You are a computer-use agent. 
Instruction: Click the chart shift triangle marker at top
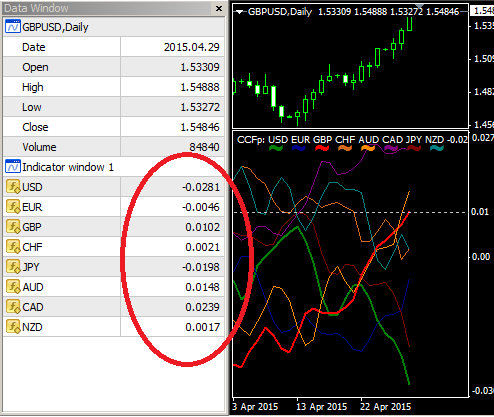coord(419,6)
